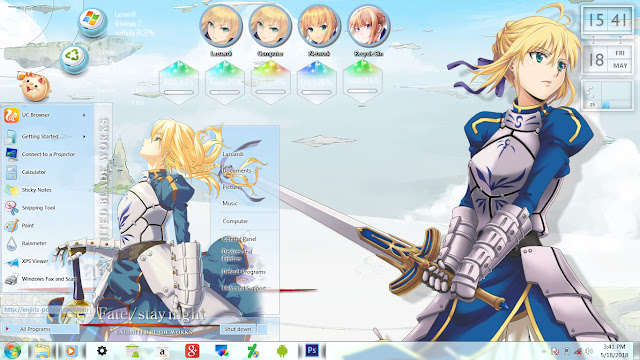Screen dimensions: 640x360
Task: Click the Calculator icon in Start menu
Action: [x=11, y=172]
